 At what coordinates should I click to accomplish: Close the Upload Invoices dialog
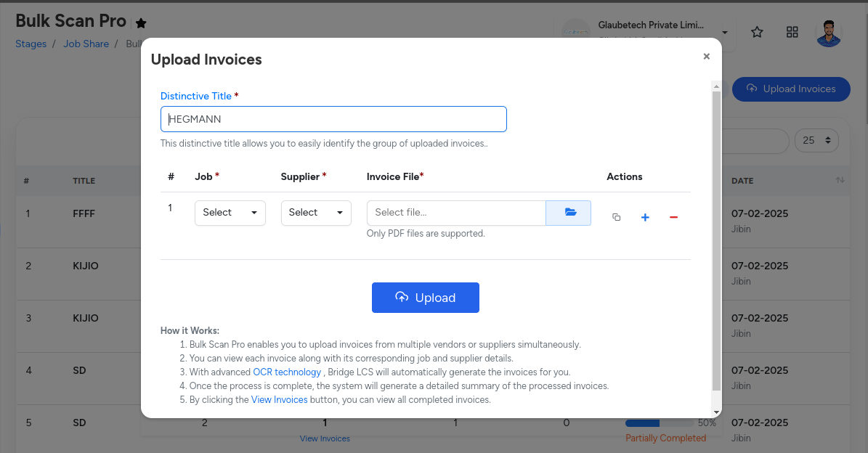[706, 57]
